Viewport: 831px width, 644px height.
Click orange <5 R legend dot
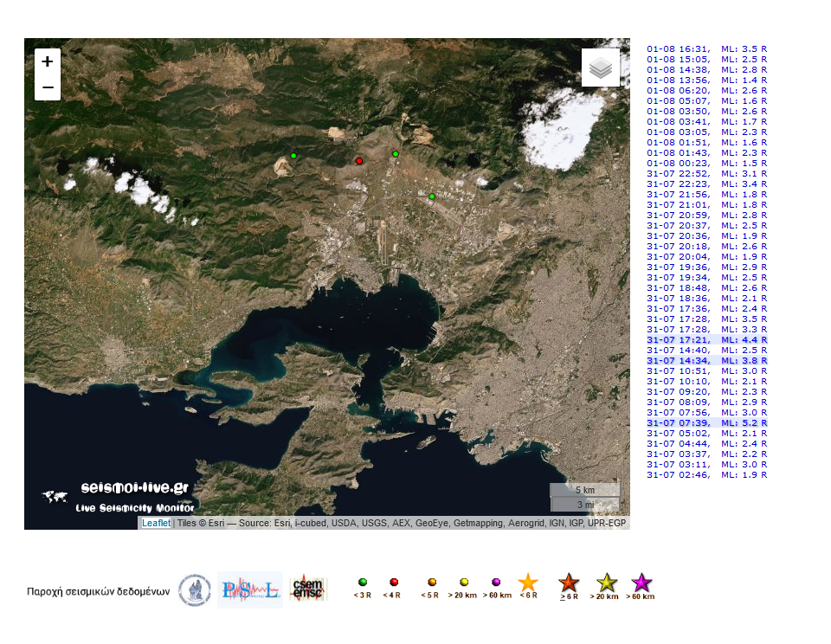[x=432, y=582]
